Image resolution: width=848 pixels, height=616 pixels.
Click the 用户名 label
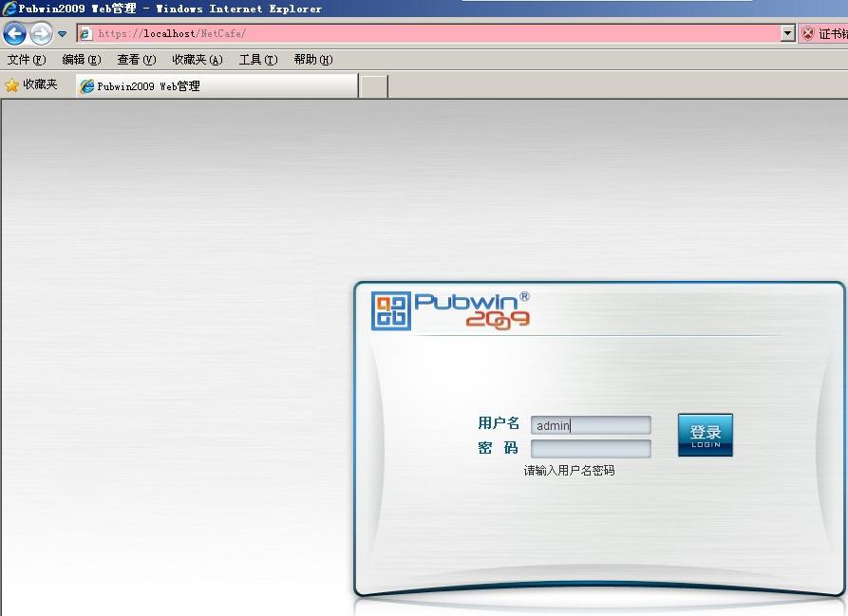click(x=499, y=423)
